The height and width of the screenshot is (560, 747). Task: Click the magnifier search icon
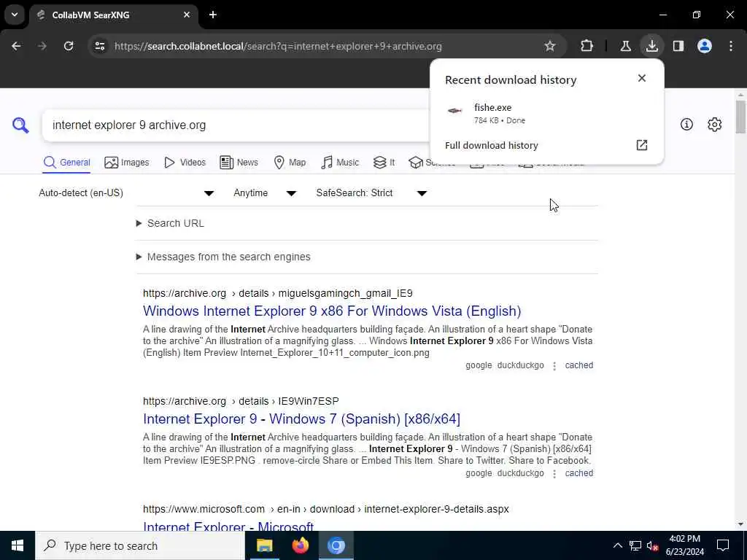coord(20,125)
